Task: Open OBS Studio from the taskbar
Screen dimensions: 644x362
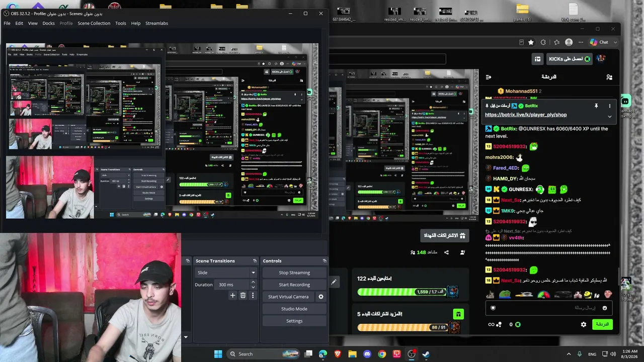Action: point(412,354)
